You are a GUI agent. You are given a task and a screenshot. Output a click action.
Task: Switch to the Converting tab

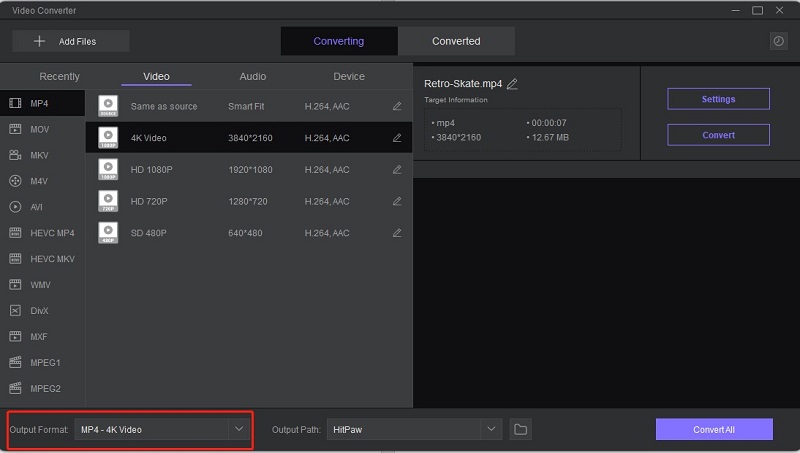339,41
